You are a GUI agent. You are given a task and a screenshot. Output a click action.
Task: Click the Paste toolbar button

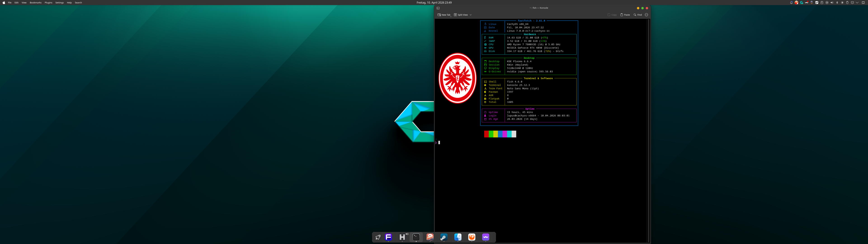coord(625,15)
